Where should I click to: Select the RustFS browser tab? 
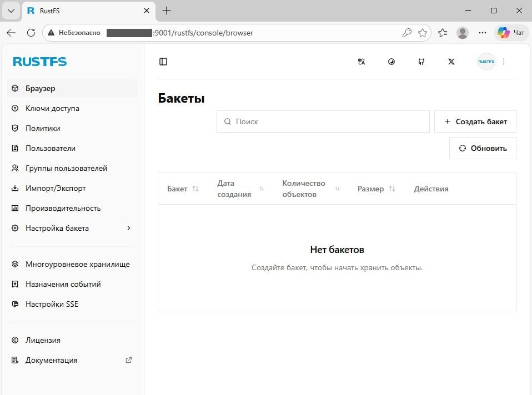(x=89, y=11)
